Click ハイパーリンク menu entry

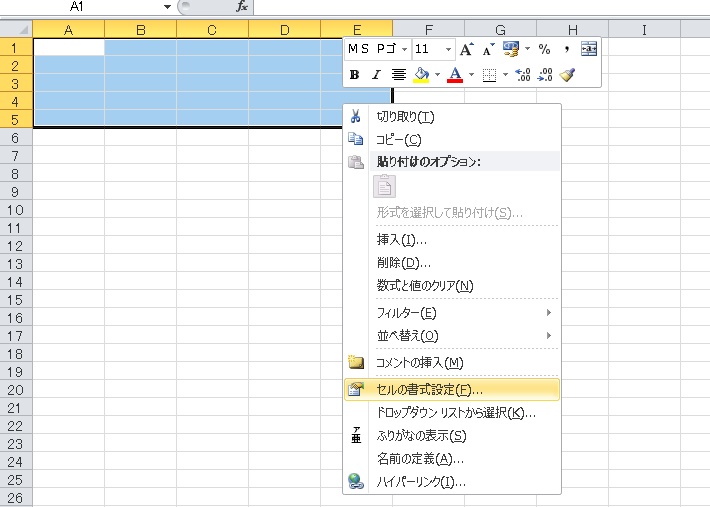tap(420, 482)
